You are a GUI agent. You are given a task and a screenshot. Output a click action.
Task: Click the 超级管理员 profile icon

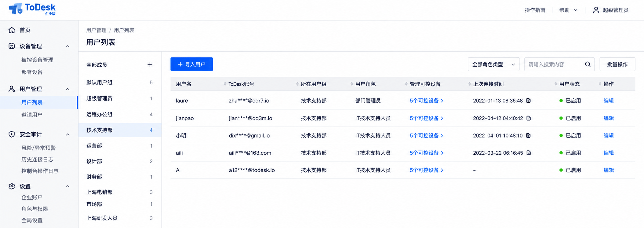click(596, 10)
